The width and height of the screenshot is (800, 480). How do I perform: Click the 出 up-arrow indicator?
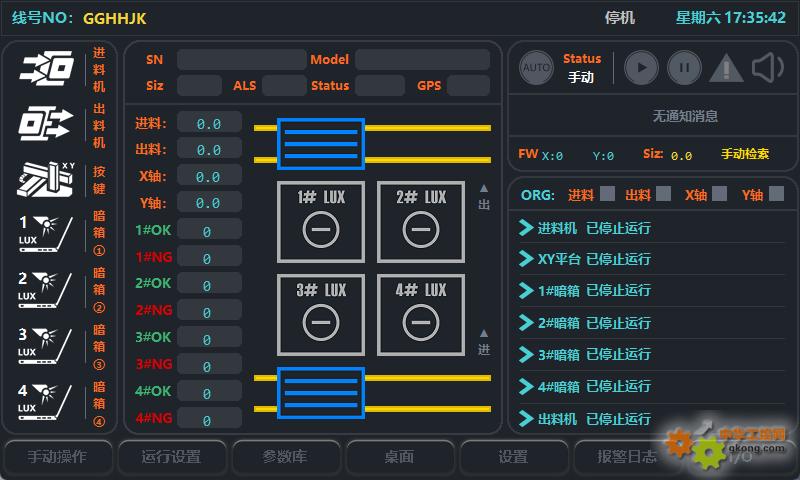coord(484,197)
